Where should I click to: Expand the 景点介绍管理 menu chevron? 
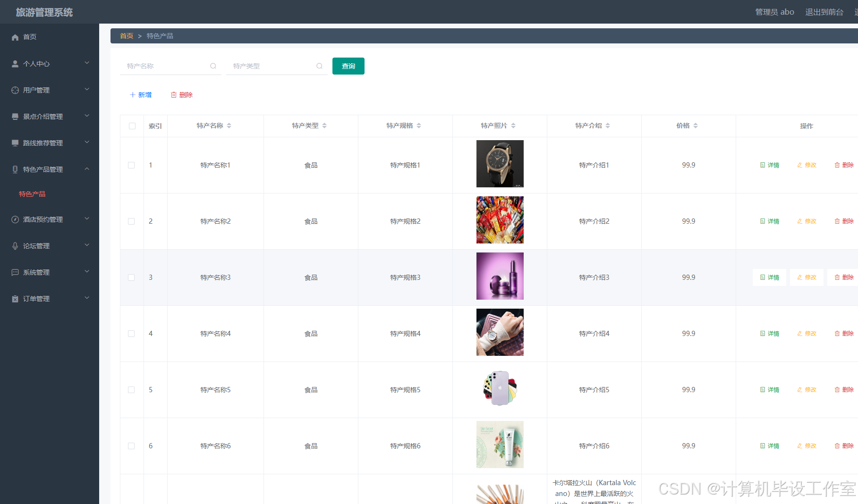pyautogui.click(x=87, y=116)
